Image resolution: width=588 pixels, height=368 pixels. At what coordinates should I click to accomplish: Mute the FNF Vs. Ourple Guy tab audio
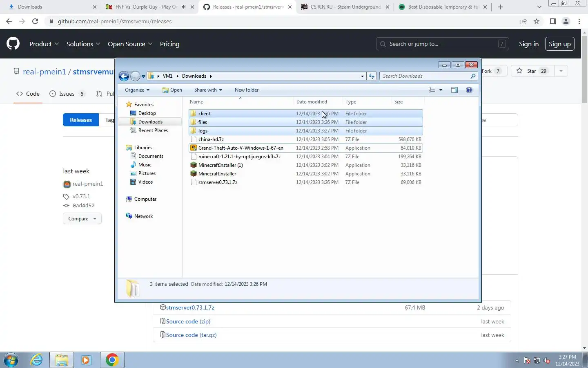pos(183,7)
